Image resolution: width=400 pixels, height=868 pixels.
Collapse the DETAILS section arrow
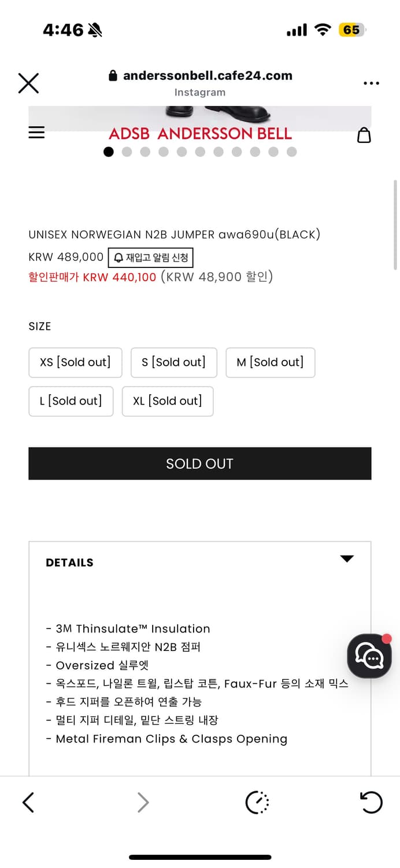point(346,558)
